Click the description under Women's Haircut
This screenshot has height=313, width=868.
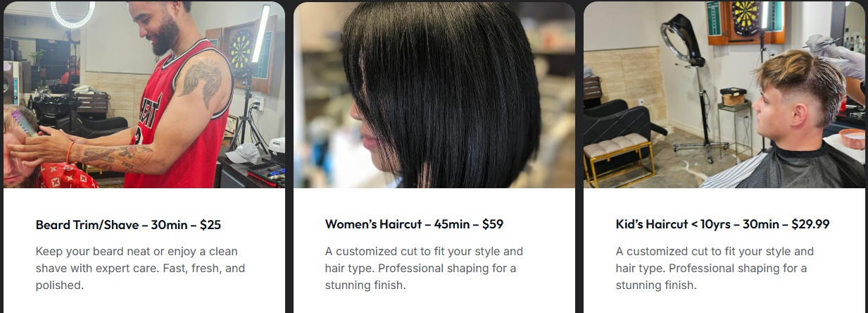pos(424,269)
